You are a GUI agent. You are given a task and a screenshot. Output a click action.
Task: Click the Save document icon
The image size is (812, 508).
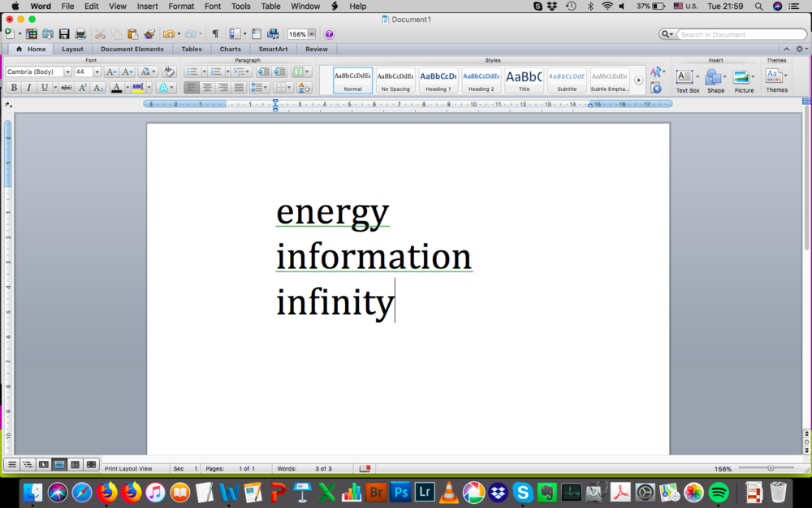[64, 34]
